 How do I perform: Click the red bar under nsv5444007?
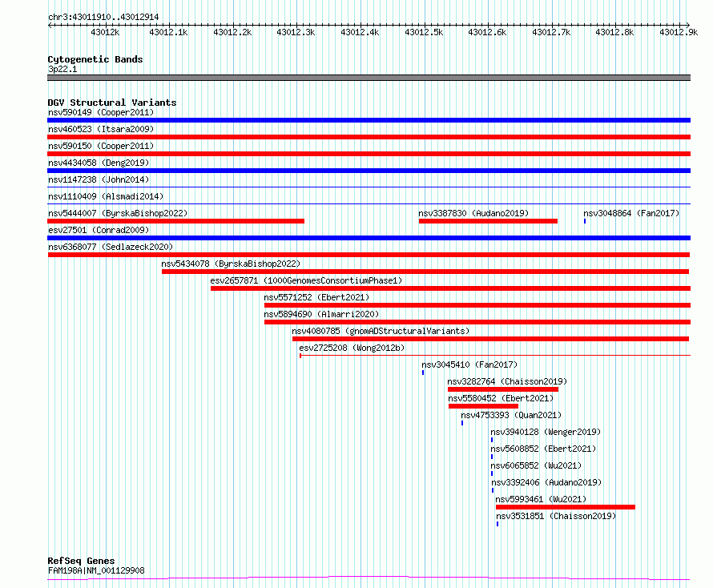(x=176, y=221)
